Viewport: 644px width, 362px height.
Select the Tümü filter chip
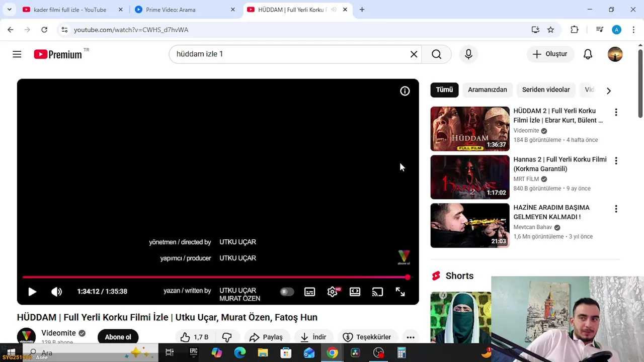[x=444, y=90]
